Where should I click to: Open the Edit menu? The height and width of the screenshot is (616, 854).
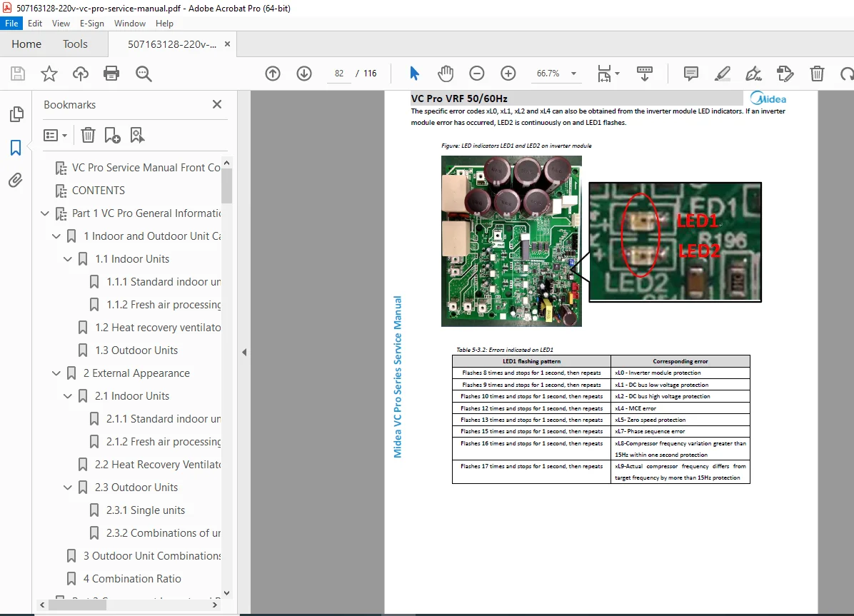[x=35, y=24]
